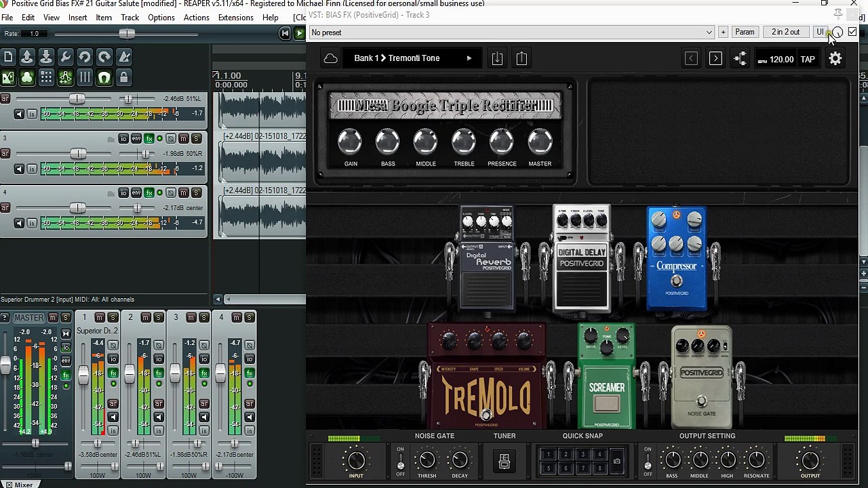Click the playback Rate slider handle

(126, 34)
